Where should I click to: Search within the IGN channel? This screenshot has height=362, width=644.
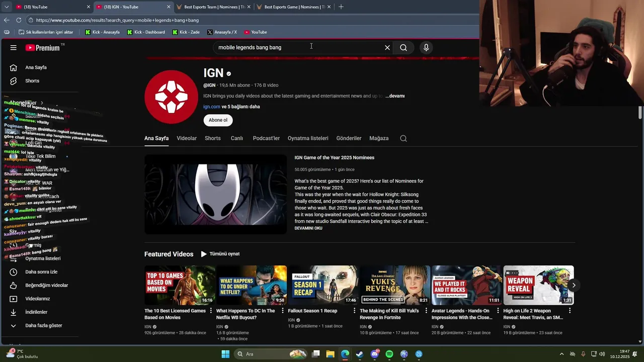pos(404,138)
